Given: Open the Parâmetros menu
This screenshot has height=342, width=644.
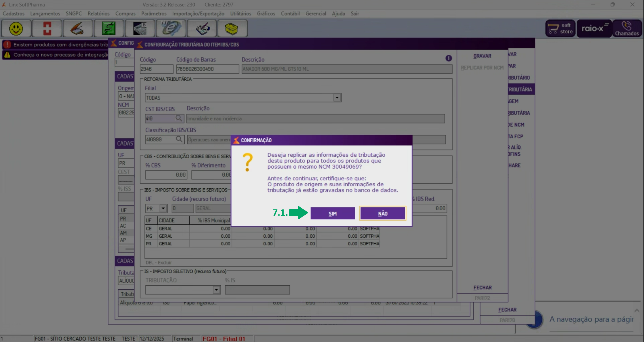Looking at the screenshot, I should 154,14.
